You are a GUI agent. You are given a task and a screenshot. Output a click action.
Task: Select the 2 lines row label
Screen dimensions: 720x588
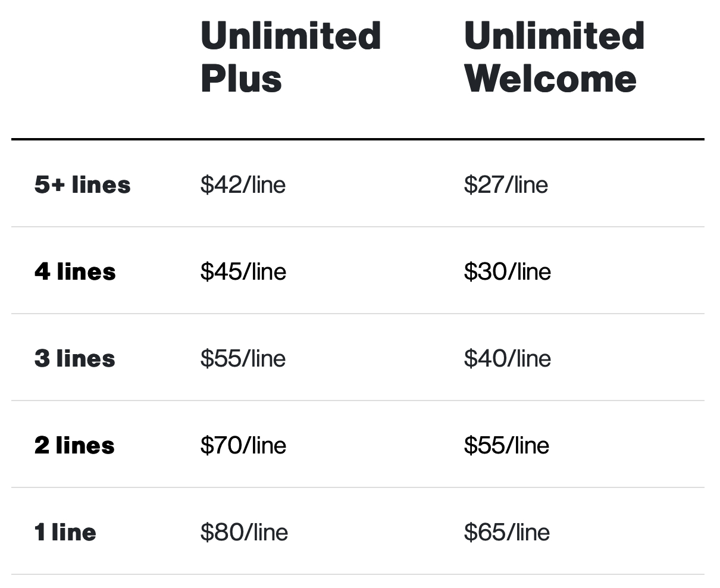[x=74, y=445]
